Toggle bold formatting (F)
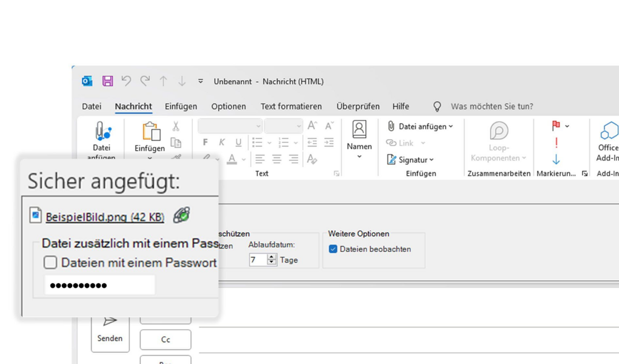 click(x=206, y=142)
